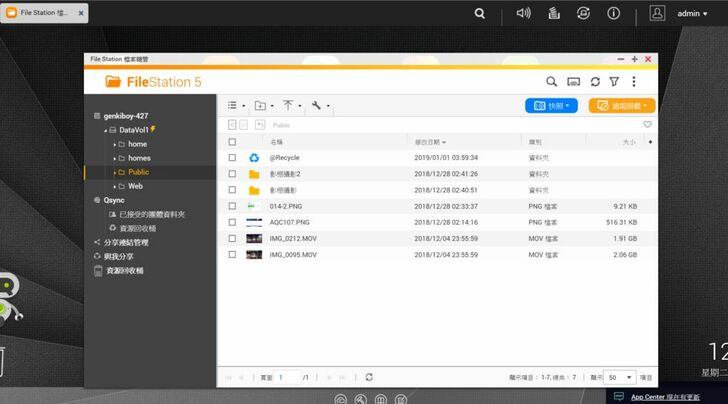This screenshot has height=404, width=728.
Task: Click the page number input field
Action: click(x=287, y=377)
